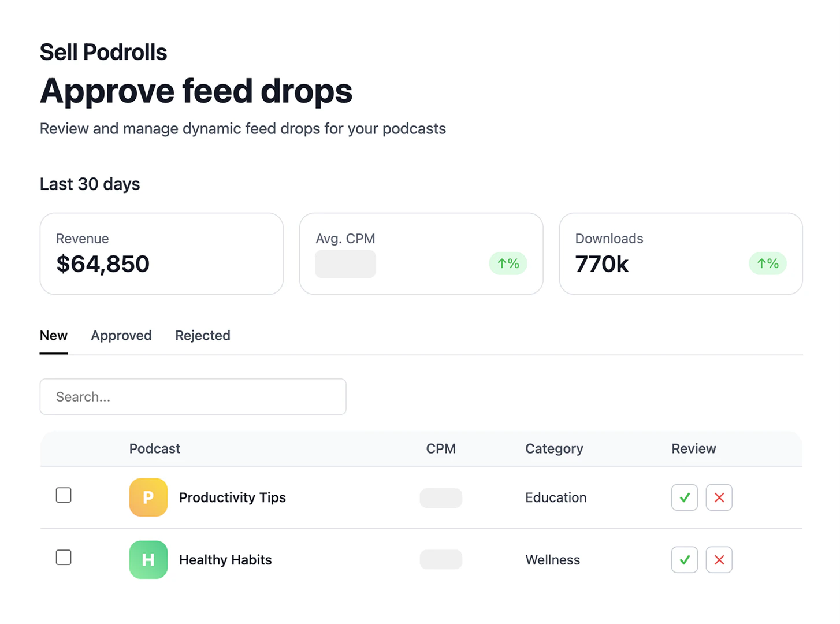Click inside the Search field
Viewport: 840px width, 624px height.
point(192,397)
